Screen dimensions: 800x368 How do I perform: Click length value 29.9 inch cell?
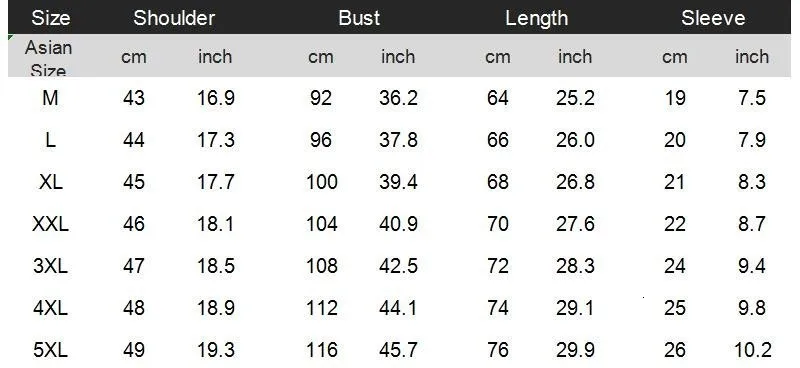(575, 350)
